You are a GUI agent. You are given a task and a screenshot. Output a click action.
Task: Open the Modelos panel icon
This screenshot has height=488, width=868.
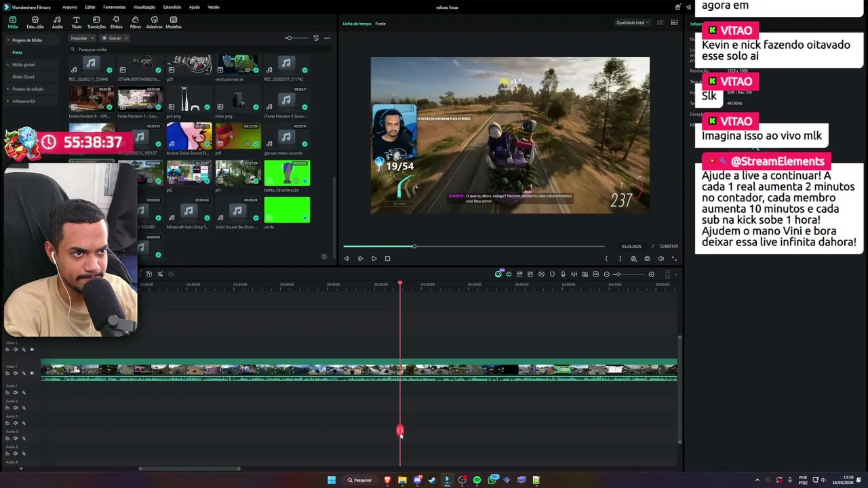click(x=174, y=22)
